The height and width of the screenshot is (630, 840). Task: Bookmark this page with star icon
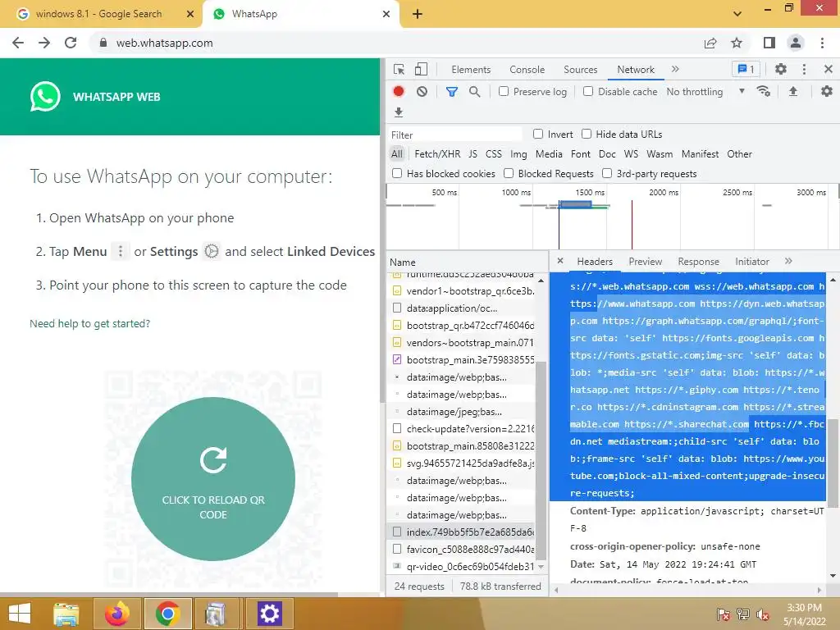coord(737,43)
